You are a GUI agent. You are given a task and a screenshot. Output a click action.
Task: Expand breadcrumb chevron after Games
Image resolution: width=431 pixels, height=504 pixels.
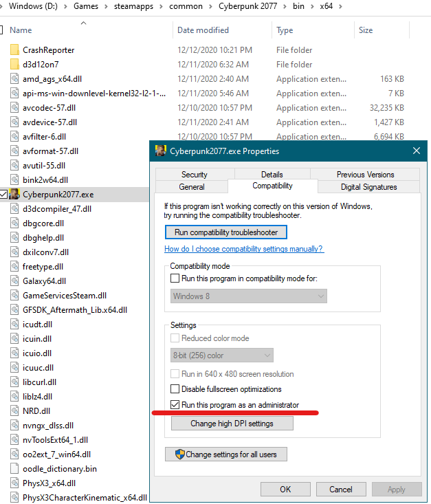point(106,6)
